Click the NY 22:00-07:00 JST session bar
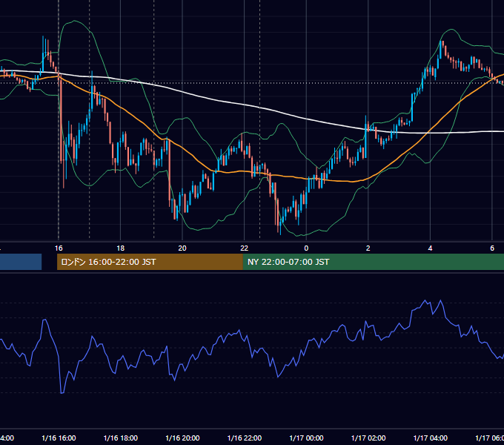The width and height of the screenshot is (504, 445). pyautogui.click(x=373, y=262)
